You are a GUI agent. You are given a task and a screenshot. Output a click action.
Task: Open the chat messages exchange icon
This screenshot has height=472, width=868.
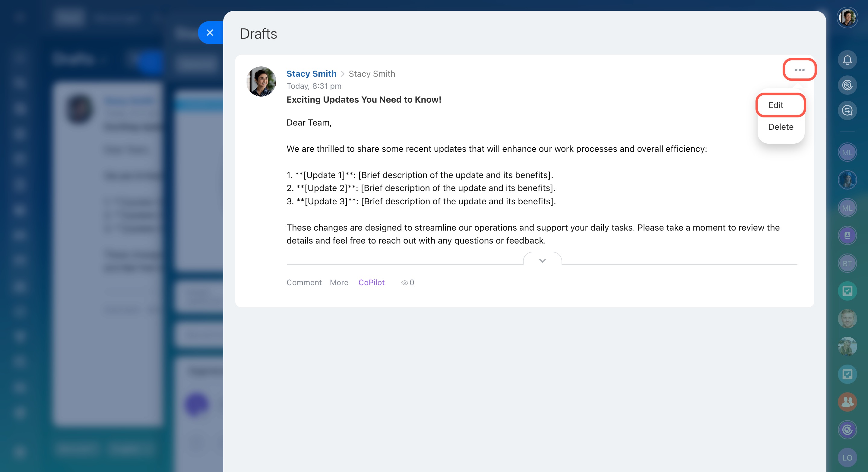(847, 110)
